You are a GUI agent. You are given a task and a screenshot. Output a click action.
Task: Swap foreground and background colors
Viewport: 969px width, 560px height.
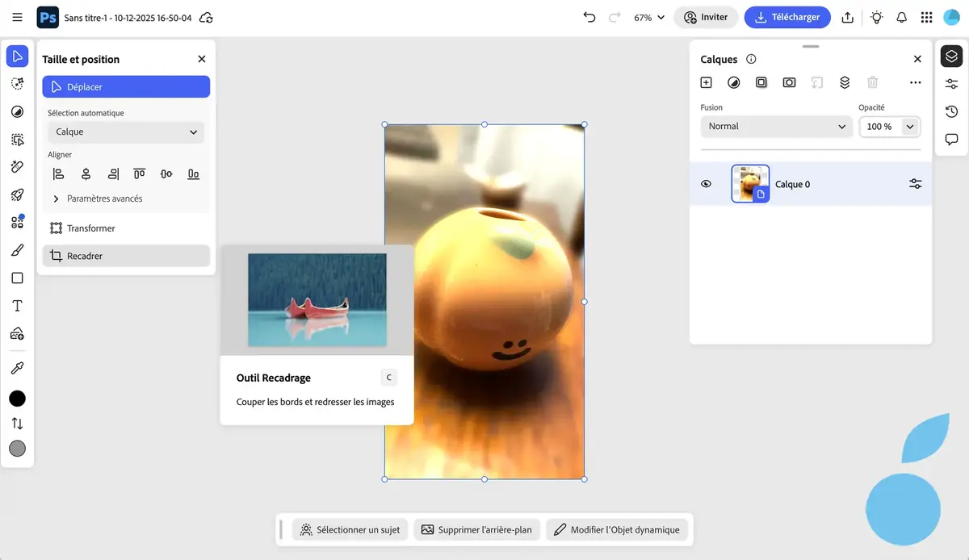pos(17,422)
